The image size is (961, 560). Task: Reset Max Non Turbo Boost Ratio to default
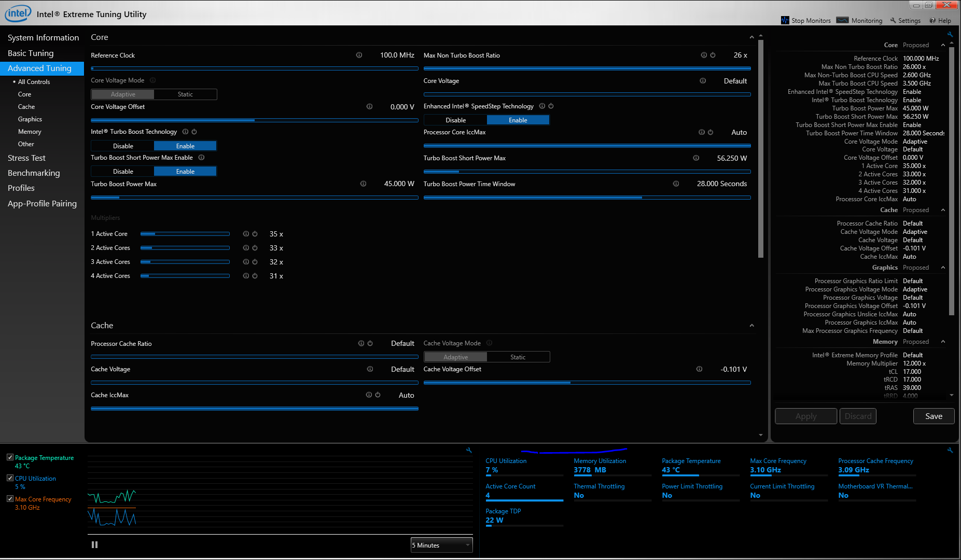click(713, 55)
